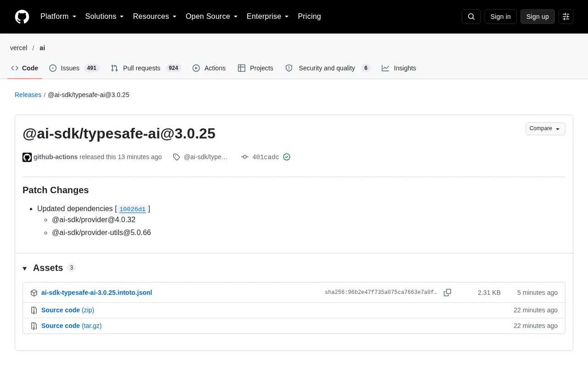This screenshot has height=368, width=588.
Task: Switch to the Insights tab
Action: [x=399, y=68]
